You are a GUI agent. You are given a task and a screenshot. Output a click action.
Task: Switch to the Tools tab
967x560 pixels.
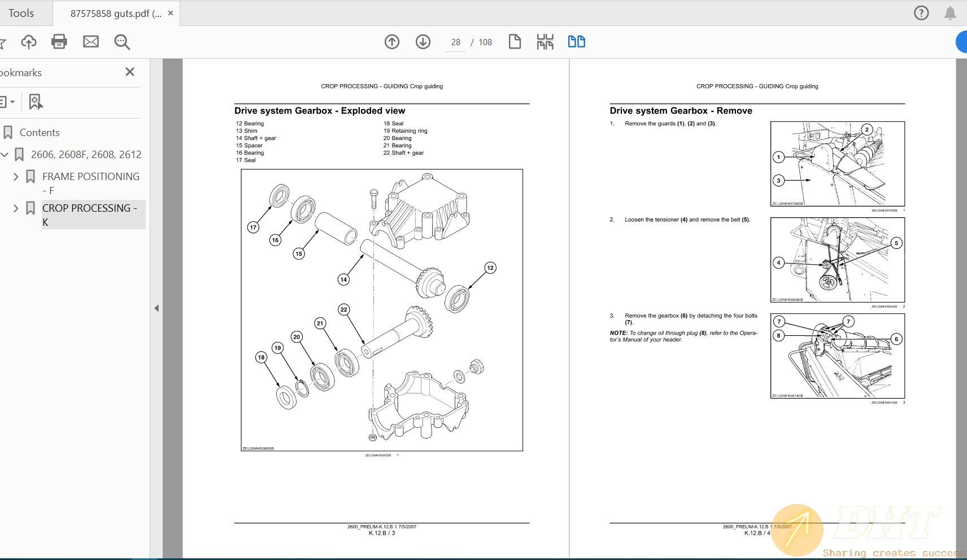pyautogui.click(x=21, y=12)
